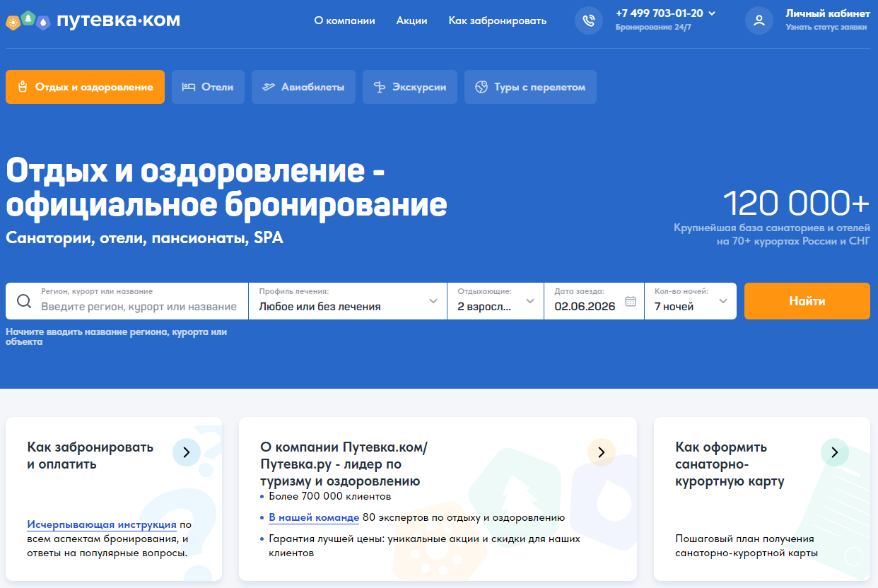The width and height of the screenshot is (878, 588).
Task: Switch to Авиабилеты tab
Action: tap(303, 87)
